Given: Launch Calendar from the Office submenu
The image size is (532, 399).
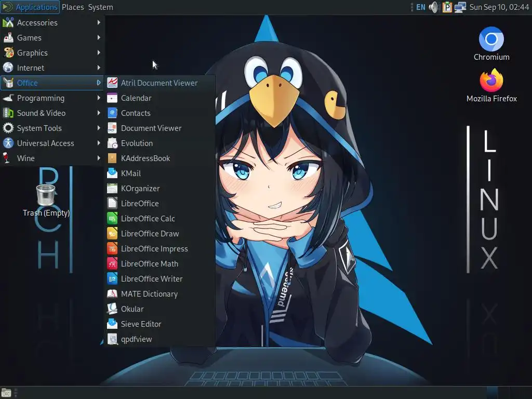Looking at the screenshot, I should [159, 98].
